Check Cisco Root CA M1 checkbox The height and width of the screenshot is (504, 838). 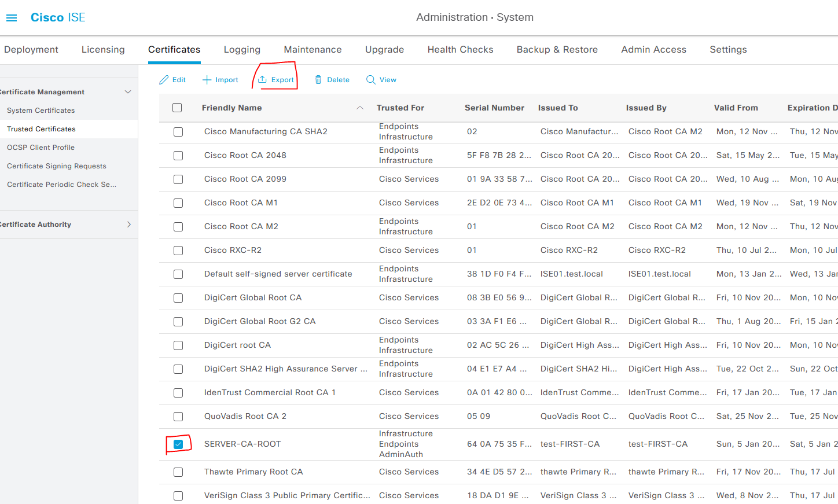click(178, 203)
